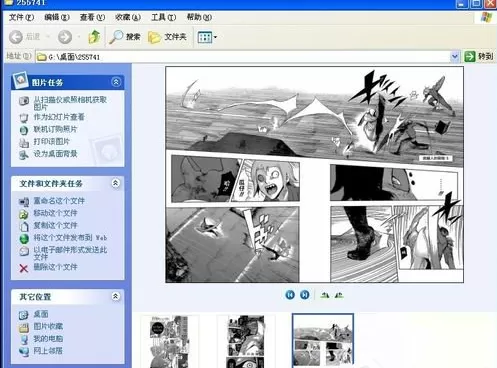Open My Network Places (网上邻居)

pos(48,351)
